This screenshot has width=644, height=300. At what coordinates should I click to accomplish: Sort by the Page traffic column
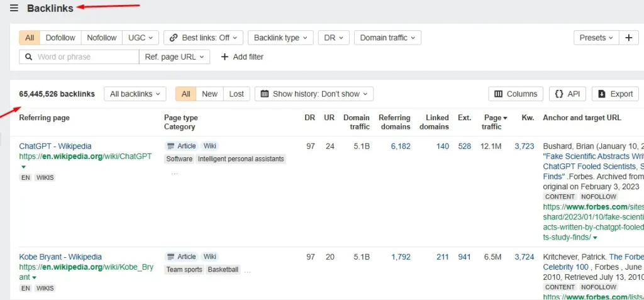click(x=495, y=122)
